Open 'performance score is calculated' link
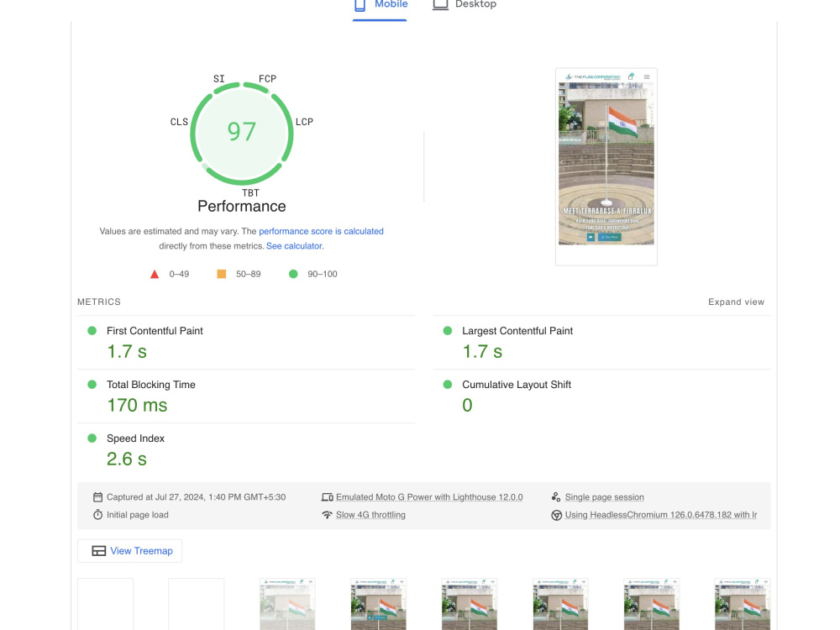The image size is (840, 630). point(321,232)
